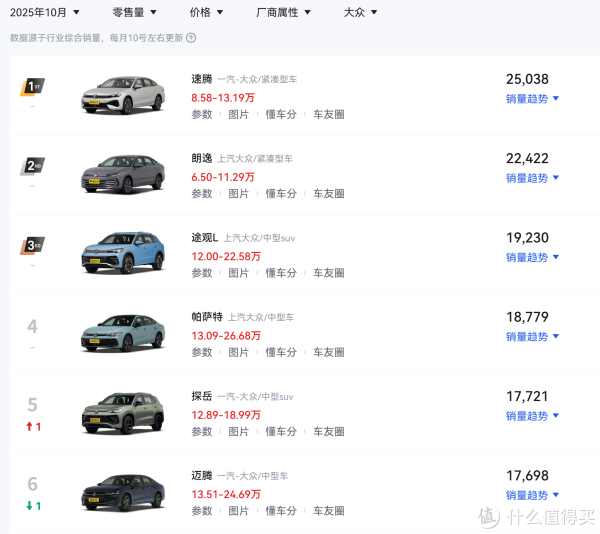The height and width of the screenshot is (534, 600).
Task: Open the 2025年10月 date dropdown
Action: (x=45, y=13)
